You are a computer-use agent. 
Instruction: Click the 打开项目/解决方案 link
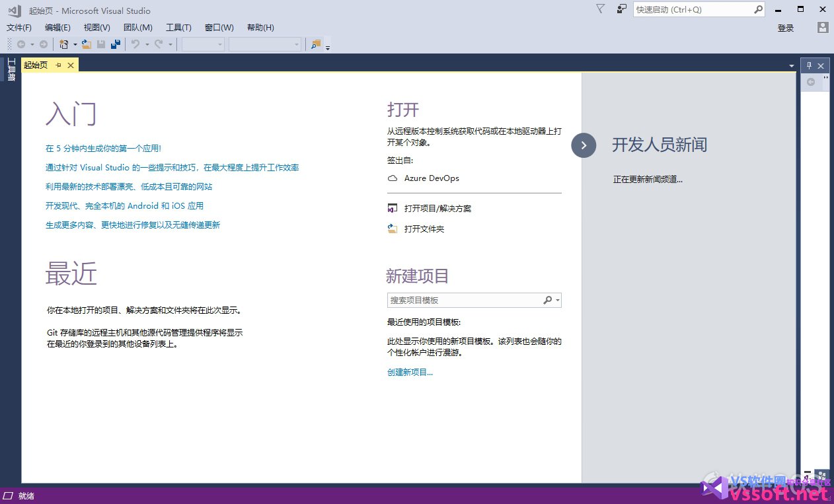(x=437, y=209)
